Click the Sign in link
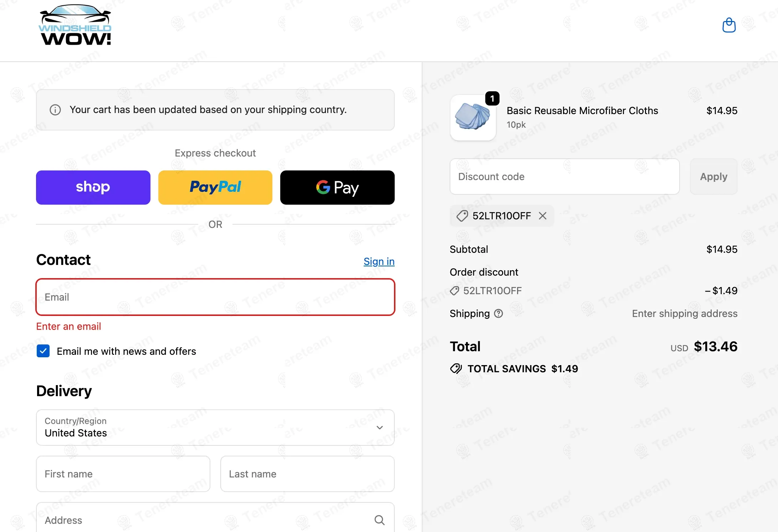 click(x=379, y=261)
